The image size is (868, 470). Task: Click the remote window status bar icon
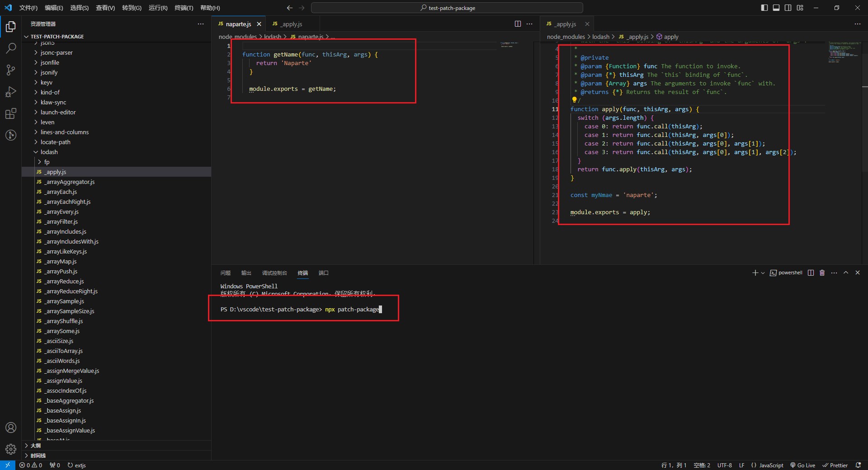click(8, 465)
